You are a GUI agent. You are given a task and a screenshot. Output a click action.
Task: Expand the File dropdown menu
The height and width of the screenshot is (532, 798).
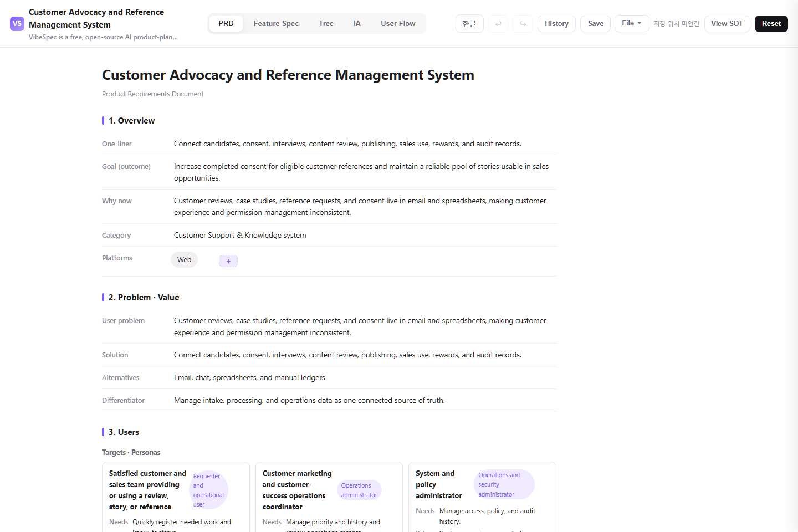tap(632, 23)
